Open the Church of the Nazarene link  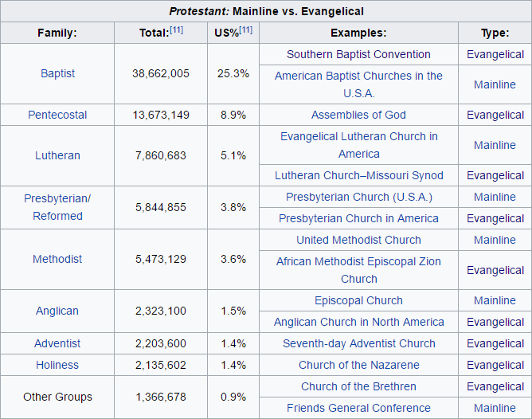(358, 365)
